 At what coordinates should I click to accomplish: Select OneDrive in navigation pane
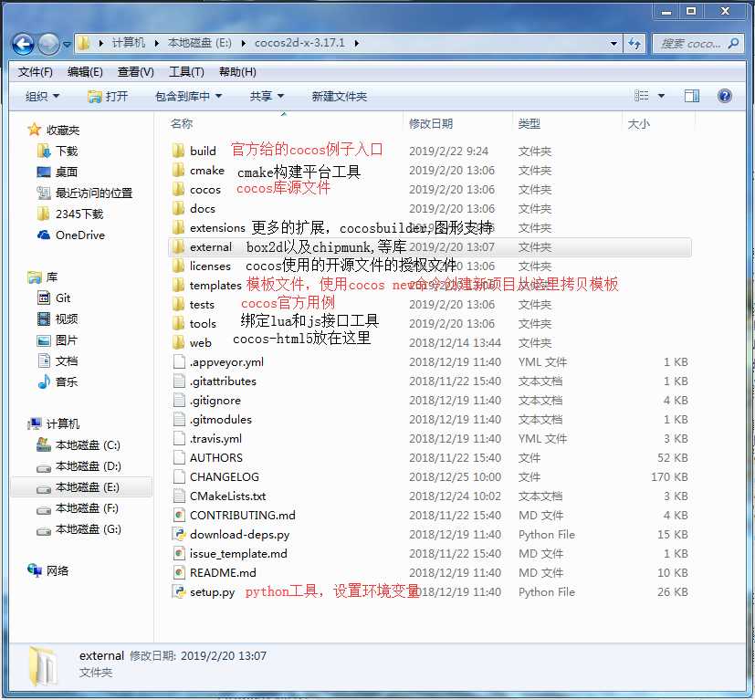[71, 235]
